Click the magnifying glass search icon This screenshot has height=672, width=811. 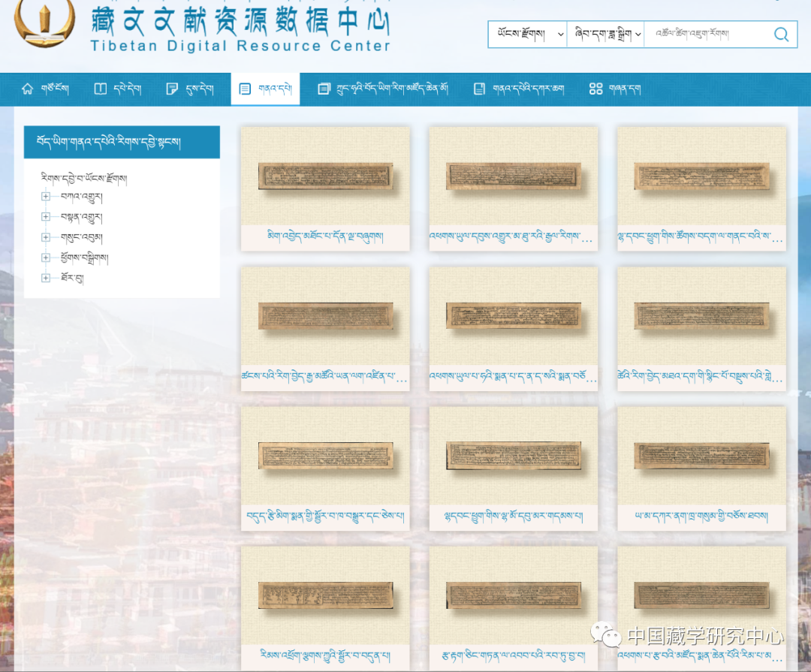click(x=781, y=35)
